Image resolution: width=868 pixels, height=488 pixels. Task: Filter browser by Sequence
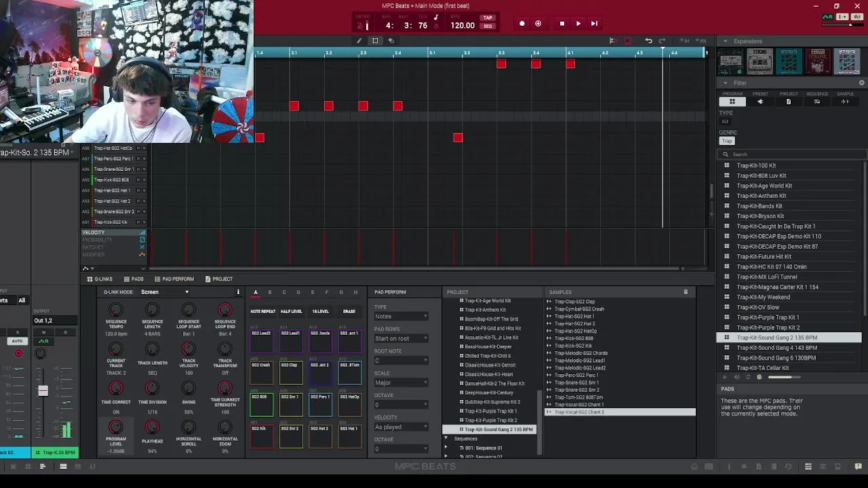coord(817,102)
